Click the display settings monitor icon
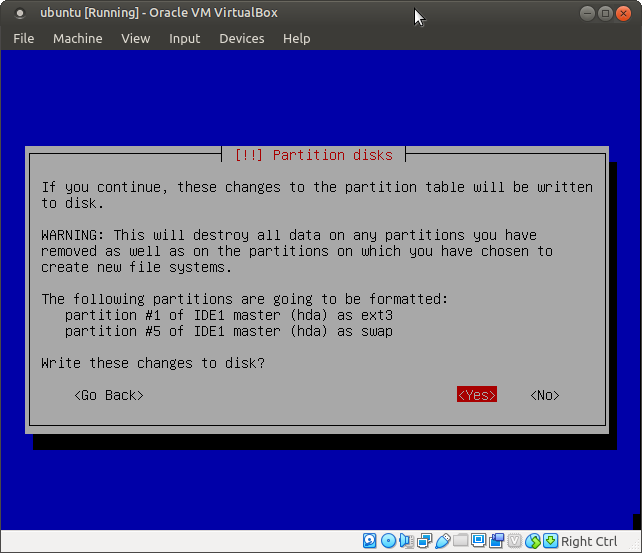 point(479,540)
